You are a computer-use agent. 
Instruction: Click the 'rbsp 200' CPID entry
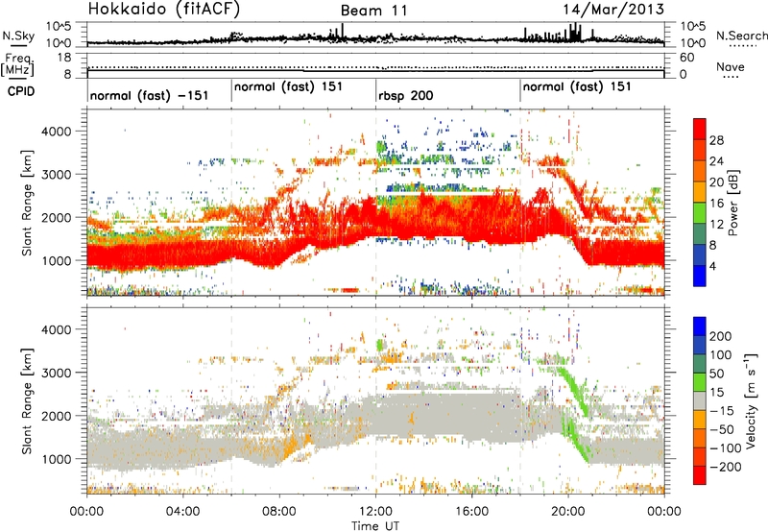pos(405,95)
